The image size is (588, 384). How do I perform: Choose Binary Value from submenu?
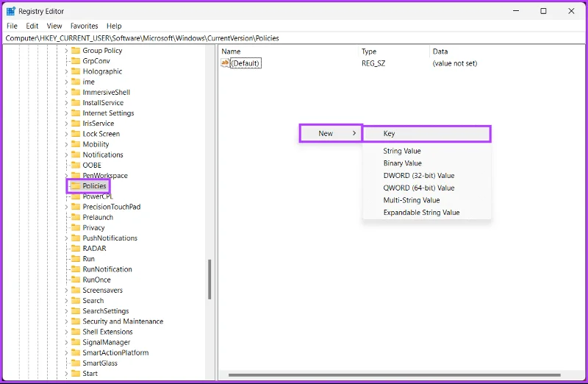tap(427, 163)
